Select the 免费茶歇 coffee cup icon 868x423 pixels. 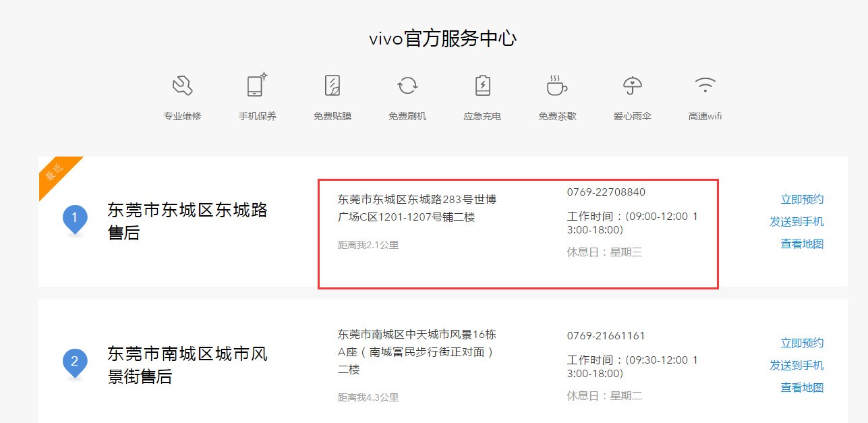point(556,85)
